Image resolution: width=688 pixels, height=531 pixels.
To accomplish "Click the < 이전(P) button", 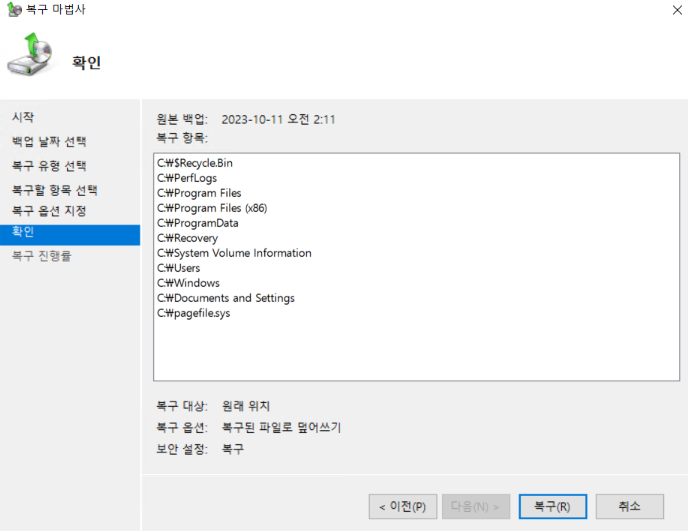I will [403, 506].
